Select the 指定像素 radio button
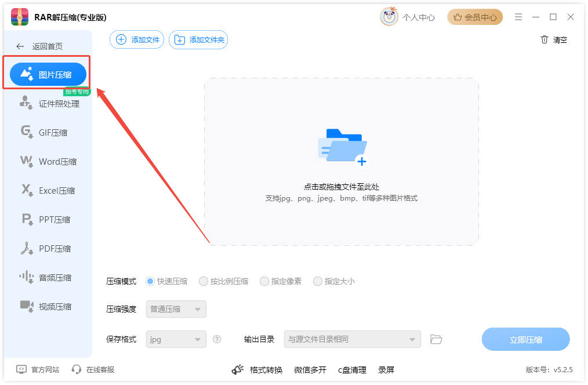 pyautogui.click(x=264, y=281)
